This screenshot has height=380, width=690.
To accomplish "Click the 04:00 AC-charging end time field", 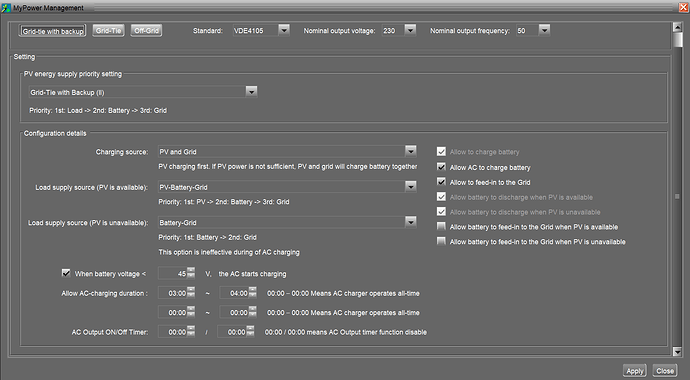I will pyautogui.click(x=234, y=293).
